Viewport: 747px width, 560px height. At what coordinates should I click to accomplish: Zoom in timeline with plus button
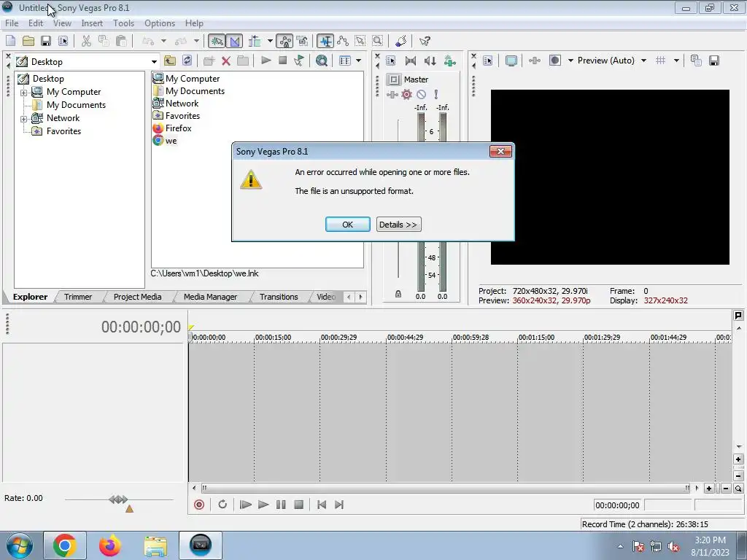coord(709,488)
